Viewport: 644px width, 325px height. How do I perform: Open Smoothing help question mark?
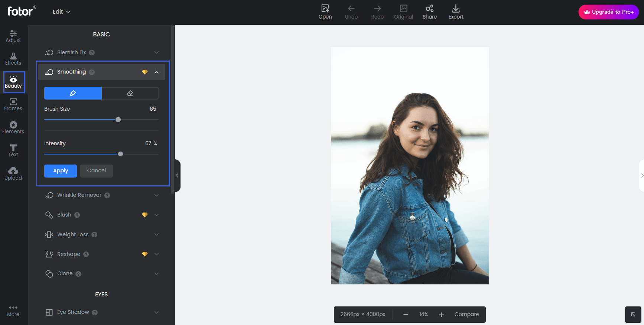click(92, 72)
